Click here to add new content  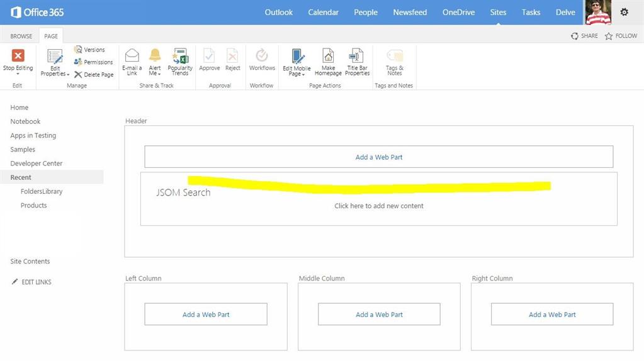click(379, 206)
